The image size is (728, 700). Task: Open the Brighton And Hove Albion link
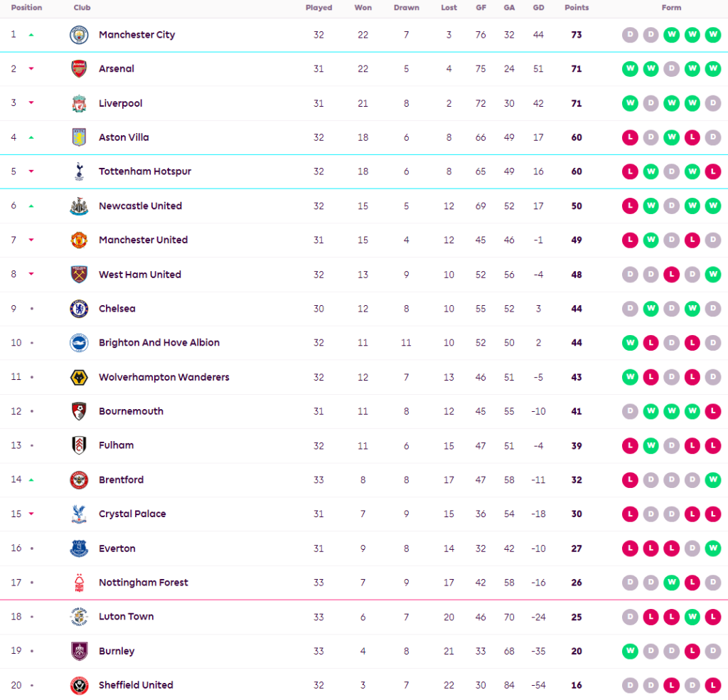click(x=159, y=343)
